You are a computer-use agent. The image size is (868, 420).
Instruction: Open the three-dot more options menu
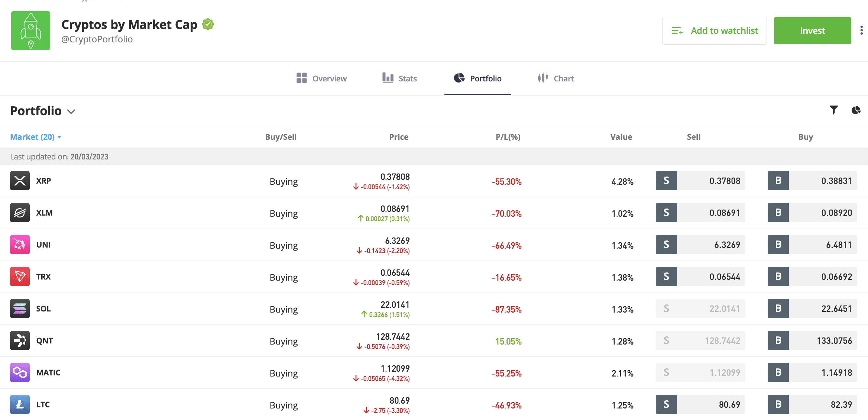coord(861,30)
